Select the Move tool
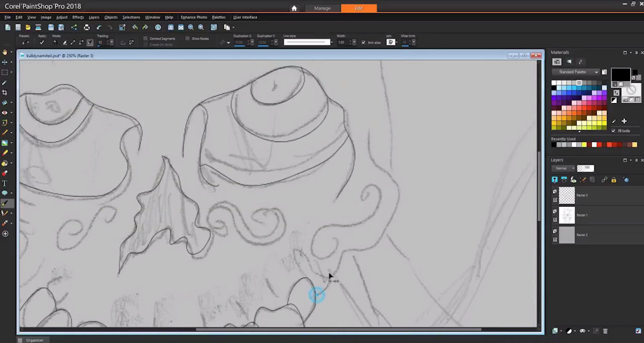The width and height of the screenshot is (644, 343). click(4, 62)
